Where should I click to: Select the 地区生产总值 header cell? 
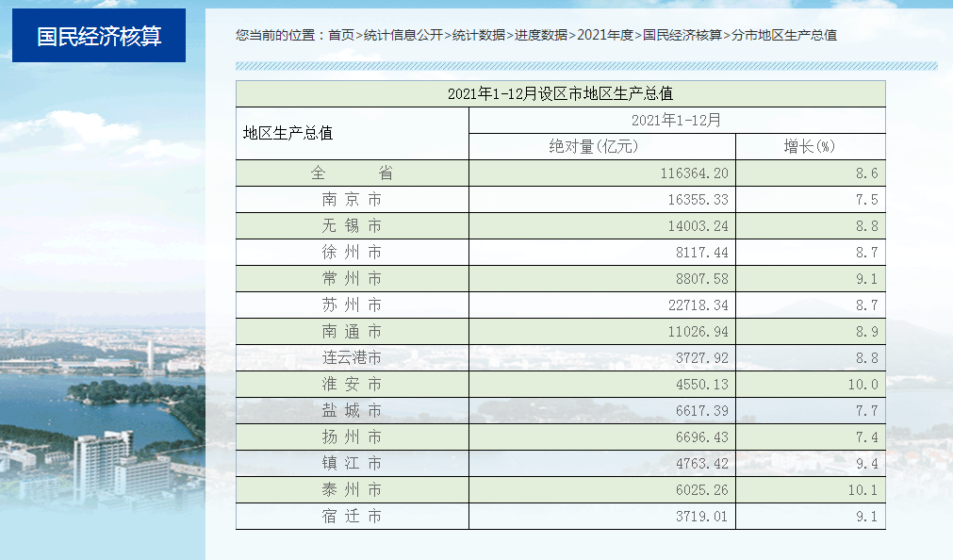click(288, 133)
